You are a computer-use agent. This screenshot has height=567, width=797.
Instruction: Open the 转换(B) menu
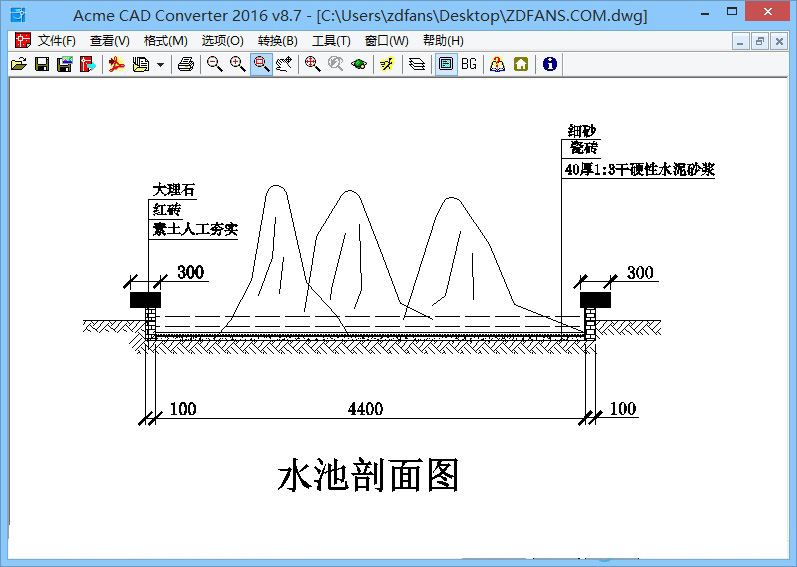tap(278, 41)
